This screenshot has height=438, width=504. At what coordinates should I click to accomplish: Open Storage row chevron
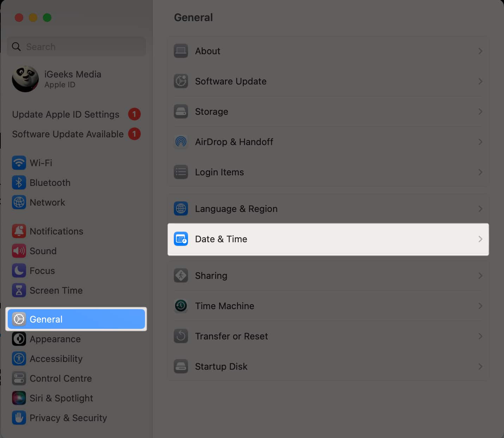tap(480, 112)
